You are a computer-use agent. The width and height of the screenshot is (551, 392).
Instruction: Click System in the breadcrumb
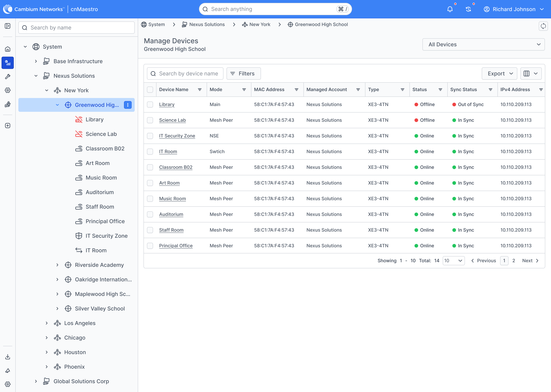[153, 24]
